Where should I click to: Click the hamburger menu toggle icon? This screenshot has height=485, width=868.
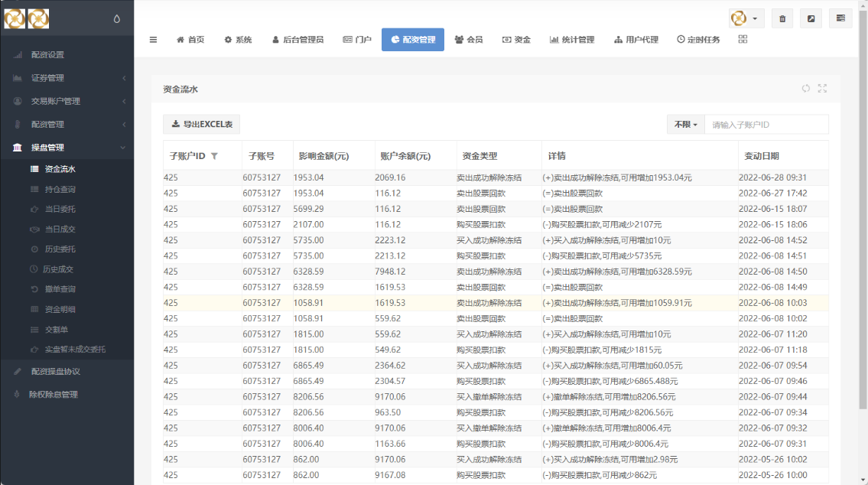coord(154,39)
